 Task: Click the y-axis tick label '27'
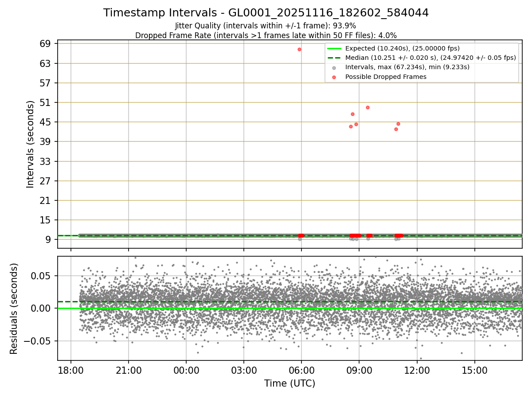pos(46,181)
